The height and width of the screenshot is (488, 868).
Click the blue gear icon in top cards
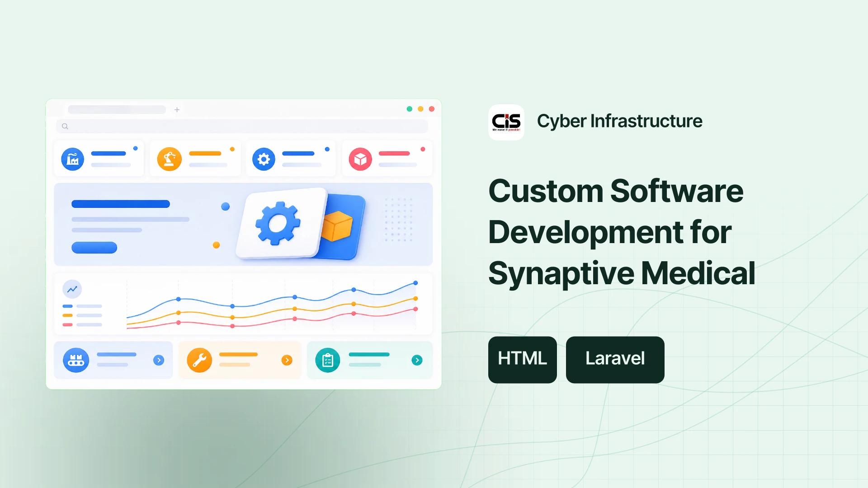click(x=264, y=159)
